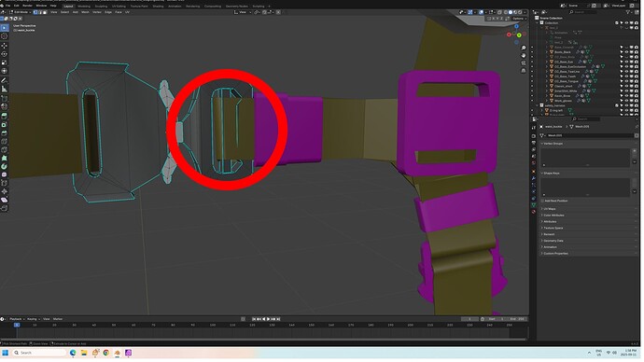
Task: Open the timeline Keying menu
Action: (x=33, y=320)
